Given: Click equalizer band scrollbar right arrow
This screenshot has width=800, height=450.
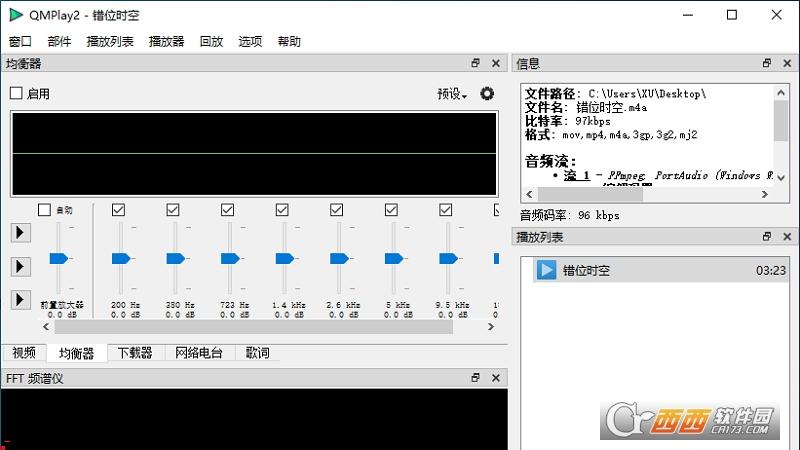Looking at the screenshot, I should 491,327.
